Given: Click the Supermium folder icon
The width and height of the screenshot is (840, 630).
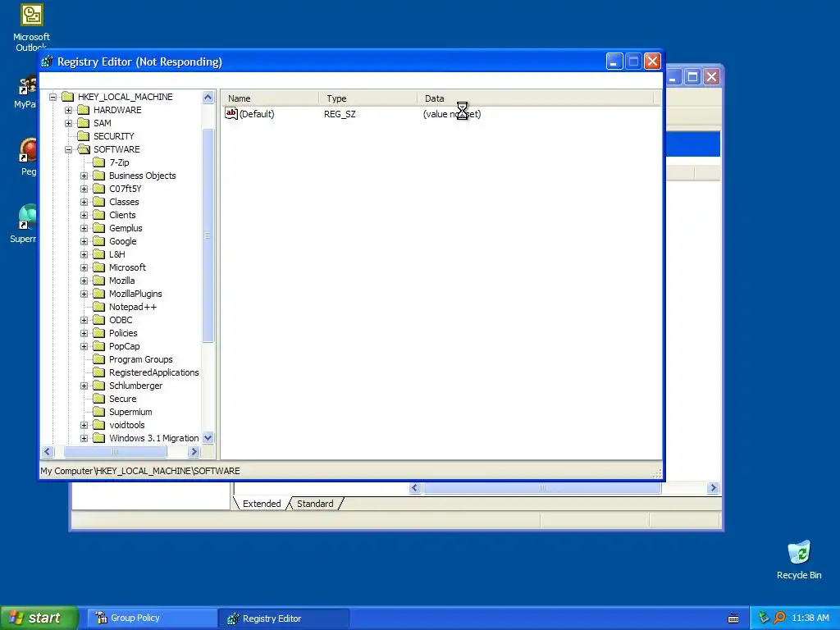Looking at the screenshot, I should click(98, 412).
